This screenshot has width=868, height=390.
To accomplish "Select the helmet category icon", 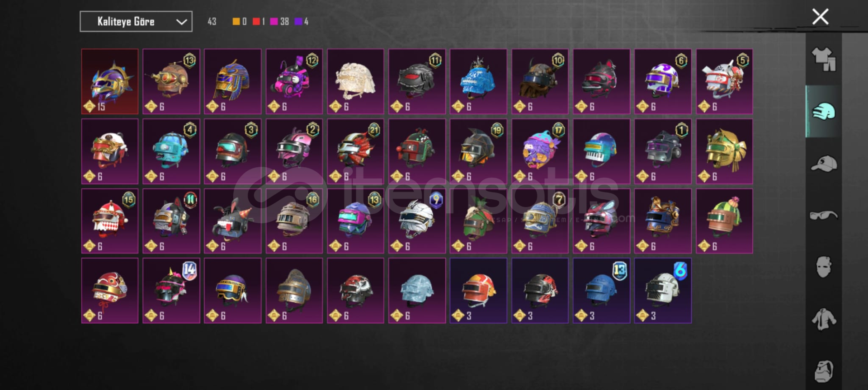I will [x=824, y=111].
